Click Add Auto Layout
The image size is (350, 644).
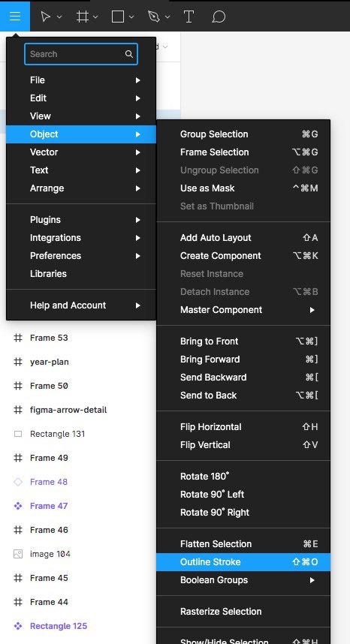coord(243,237)
